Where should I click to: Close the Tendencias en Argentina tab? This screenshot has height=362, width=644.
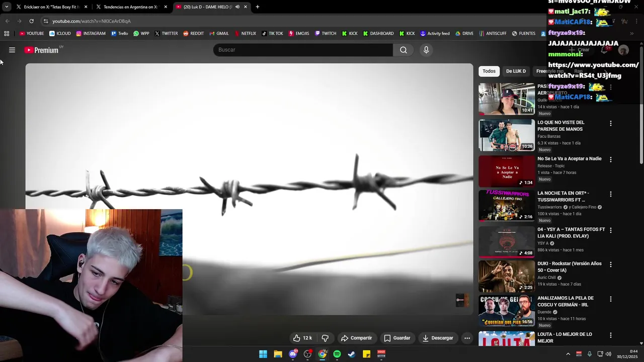(x=166, y=7)
